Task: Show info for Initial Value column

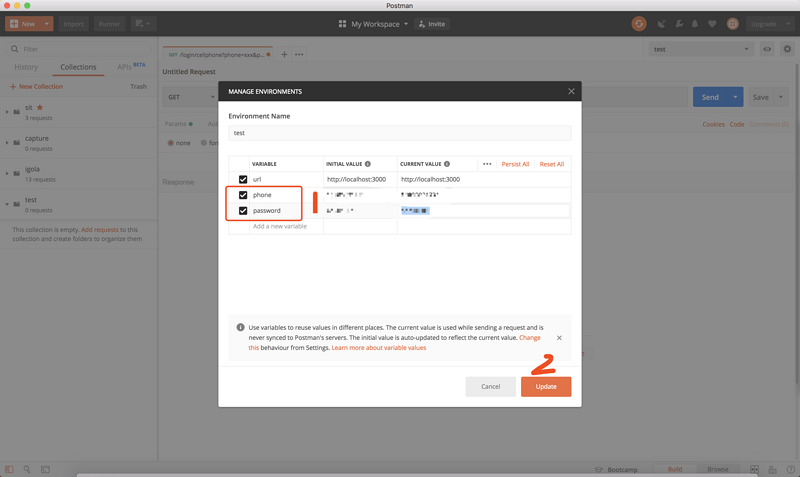Action: tap(368, 164)
